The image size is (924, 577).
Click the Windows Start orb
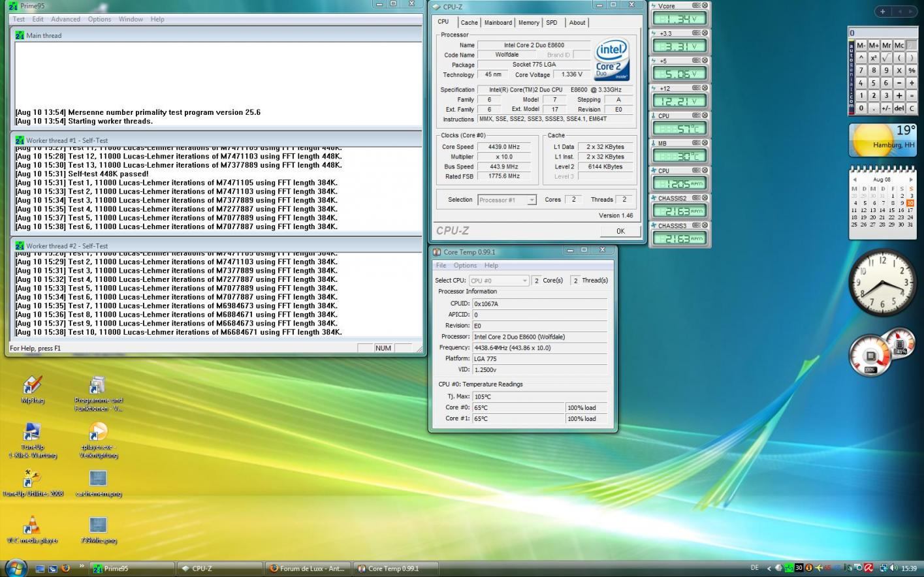pyautogui.click(x=15, y=567)
